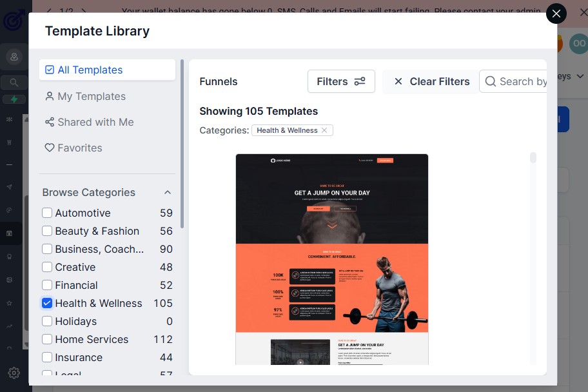Click the Funnels heading text
This screenshot has height=392, width=588.
219,81
